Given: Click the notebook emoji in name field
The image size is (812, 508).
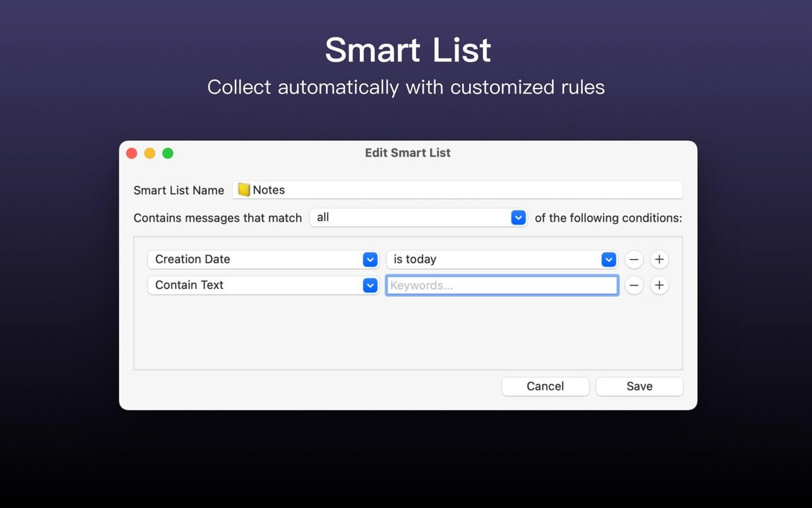Looking at the screenshot, I should click(x=244, y=190).
